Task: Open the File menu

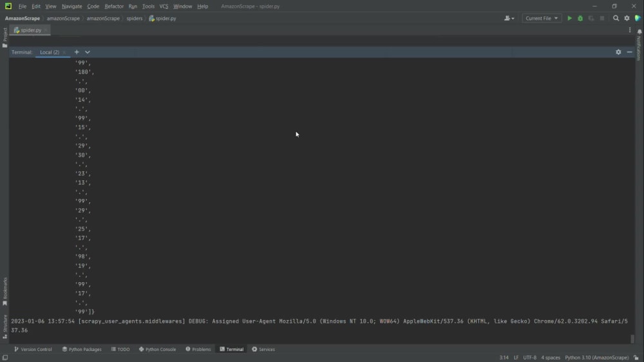Action: tap(22, 6)
